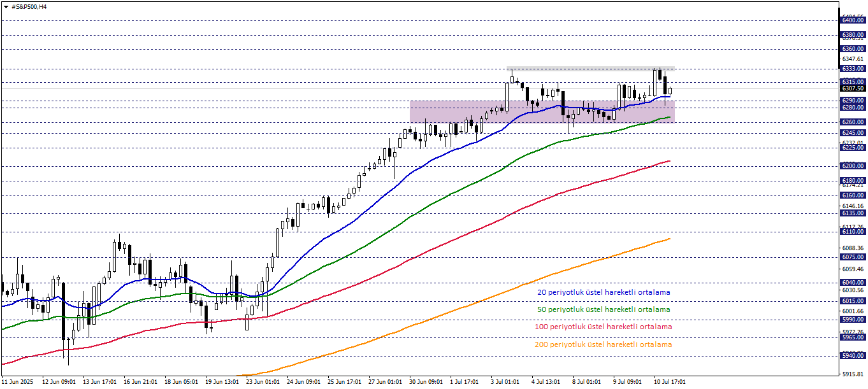Image resolution: width=868 pixels, height=389 pixels.
Task: Click the 6380.00 price level label
Action: point(853,35)
